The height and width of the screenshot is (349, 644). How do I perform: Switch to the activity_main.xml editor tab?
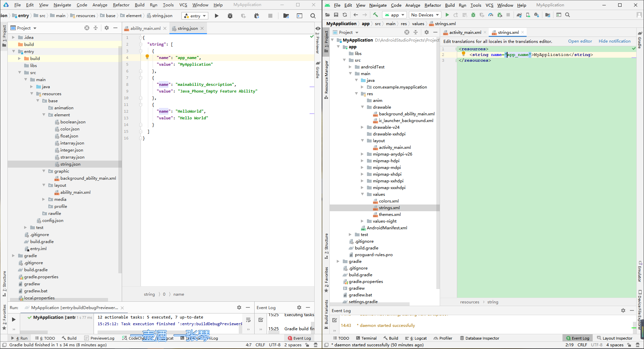(x=465, y=32)
